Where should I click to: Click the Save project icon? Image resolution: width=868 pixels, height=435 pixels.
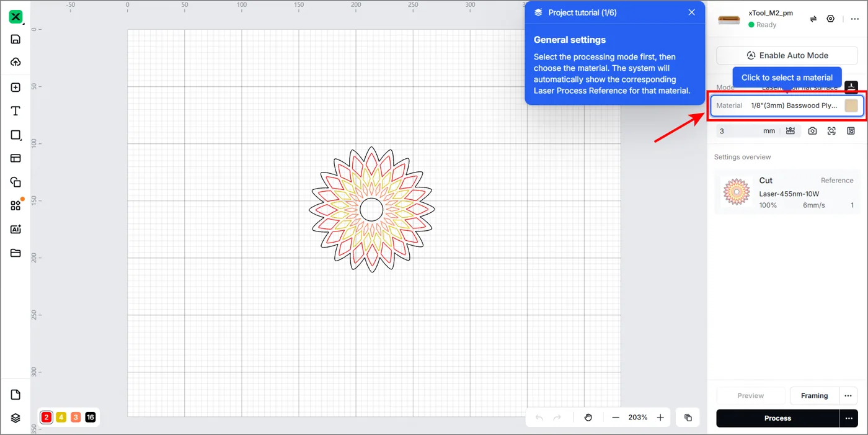pos(15,39)
